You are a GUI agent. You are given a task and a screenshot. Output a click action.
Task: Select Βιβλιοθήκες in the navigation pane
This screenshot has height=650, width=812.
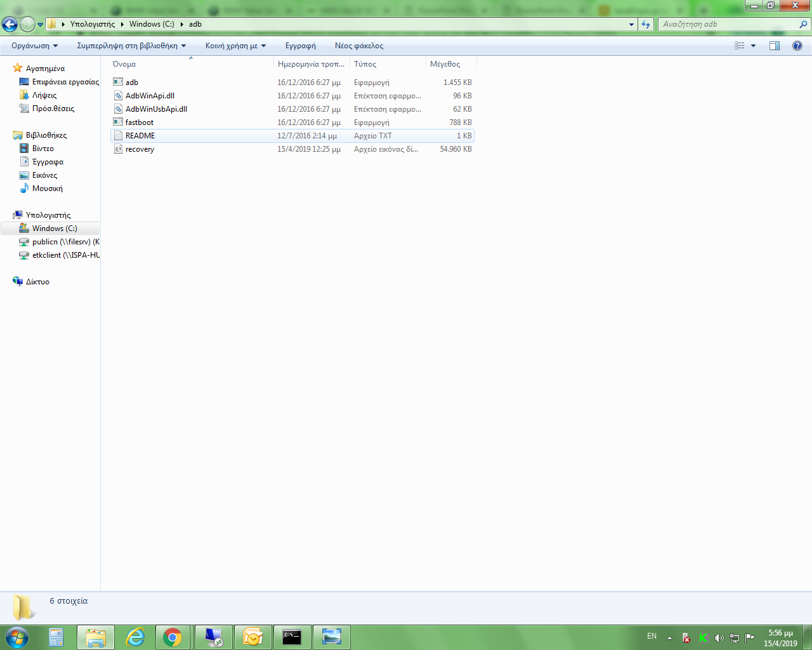[x=46, y=135]
